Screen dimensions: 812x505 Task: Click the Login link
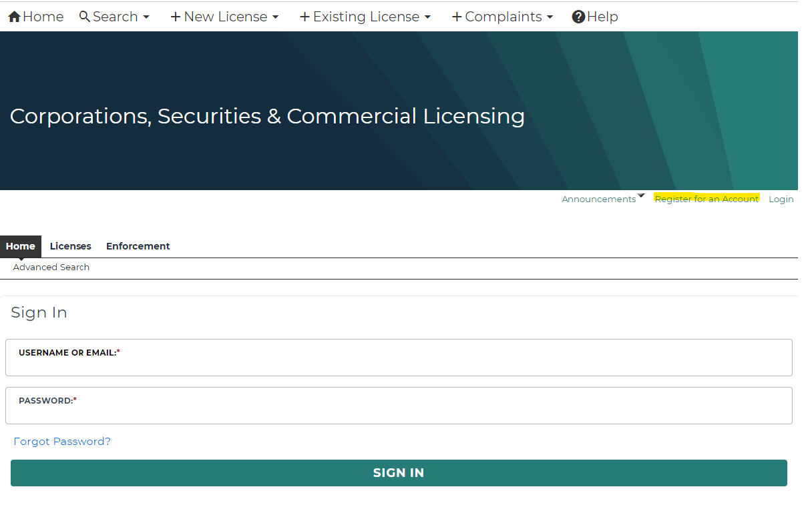tap(781, 199)
